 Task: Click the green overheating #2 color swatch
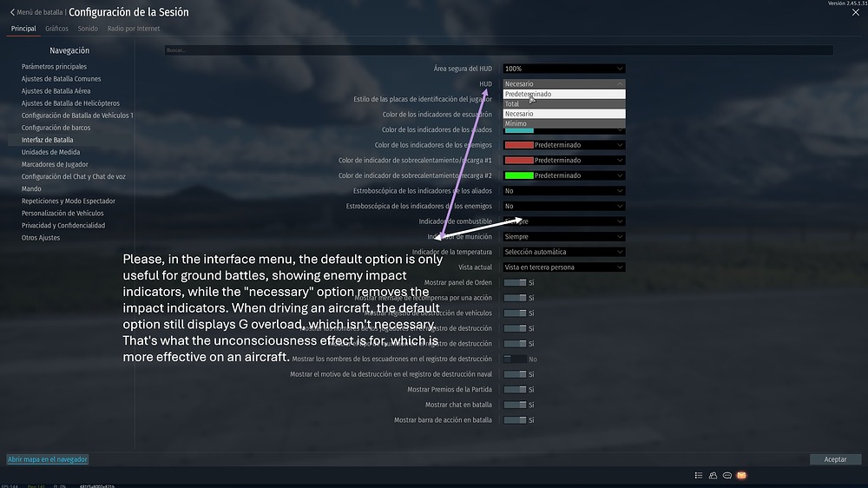[x=519, y=175]
